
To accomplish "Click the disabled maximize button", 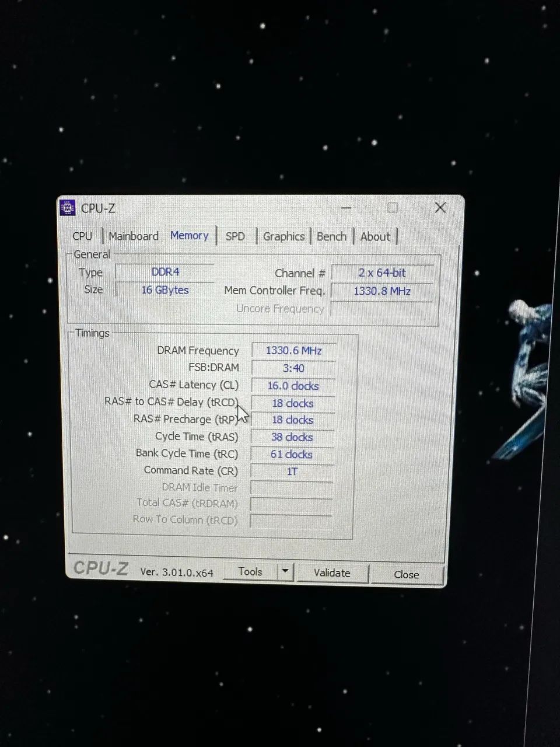I will pyautogui.click(x=393, y=208).
